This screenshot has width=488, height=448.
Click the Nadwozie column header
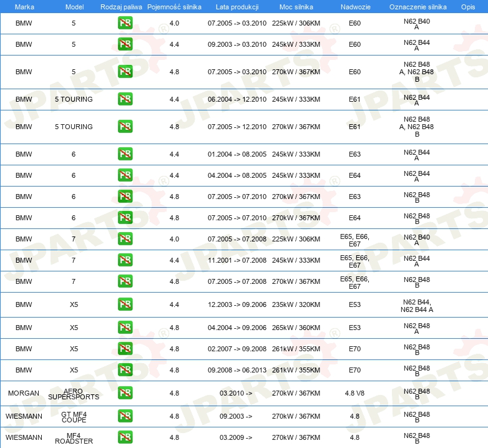click(356, 7)
